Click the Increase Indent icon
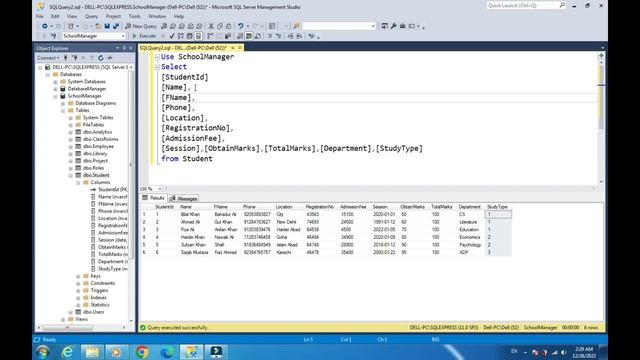 (x=299, y=36)
